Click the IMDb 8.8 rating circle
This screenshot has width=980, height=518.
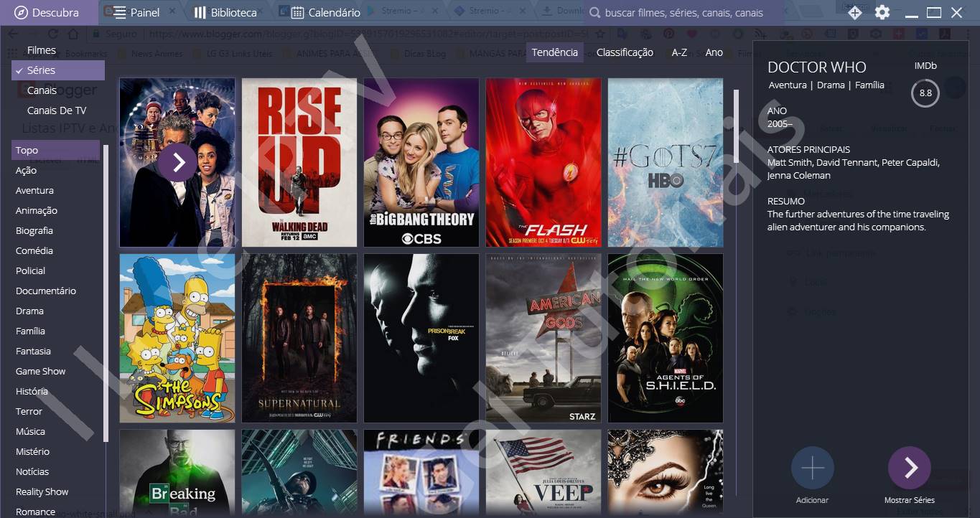point(925,93)
